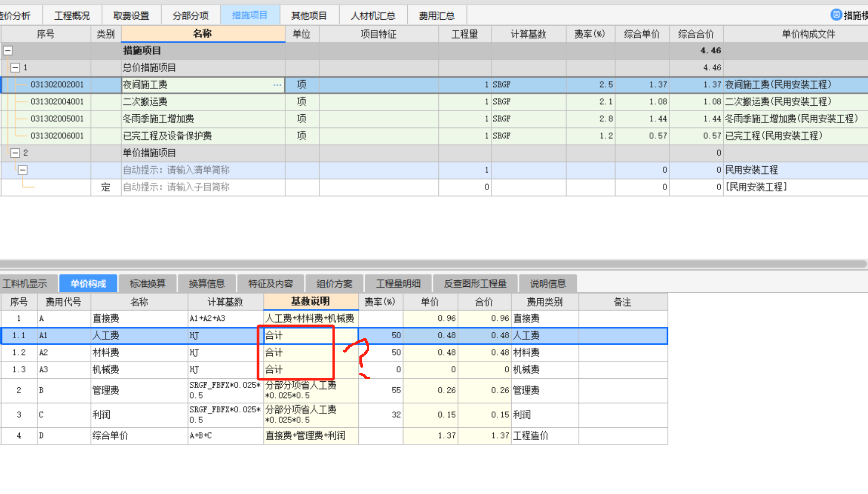Open the 标准换算 tab
Screen dimensions: 868x494
(148, 284)
